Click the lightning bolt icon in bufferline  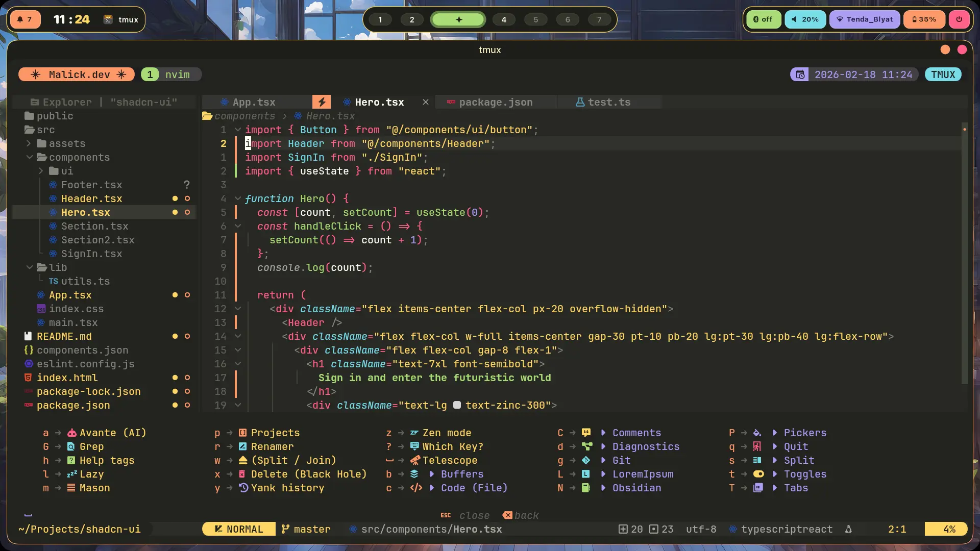[x=322, y=102]
